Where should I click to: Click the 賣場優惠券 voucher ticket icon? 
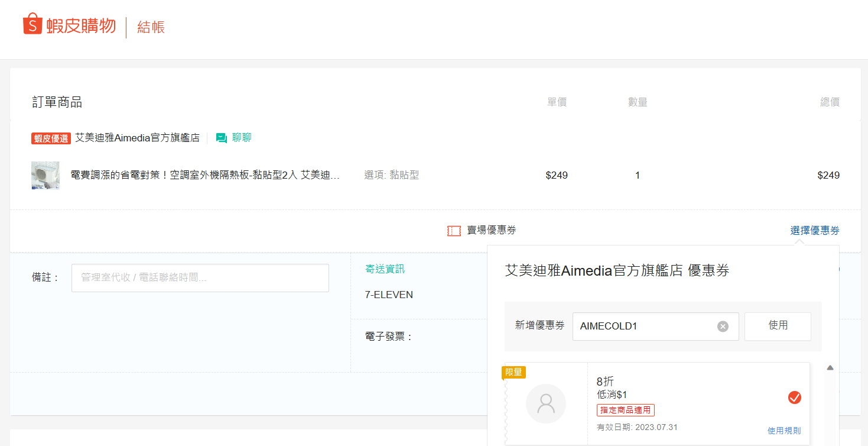point(454,231)
